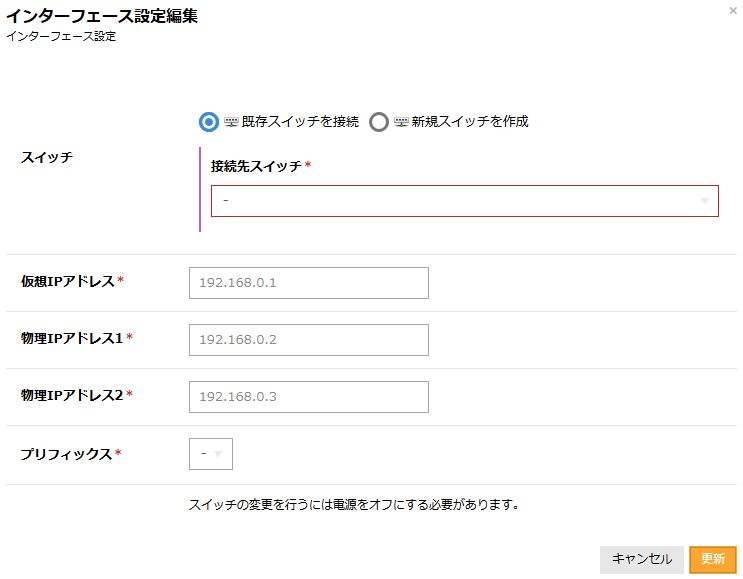This screenshot has height=579, width=743.
Task: Select the 新規スイッチを作成 radio button
Action: tap(378, 122)
